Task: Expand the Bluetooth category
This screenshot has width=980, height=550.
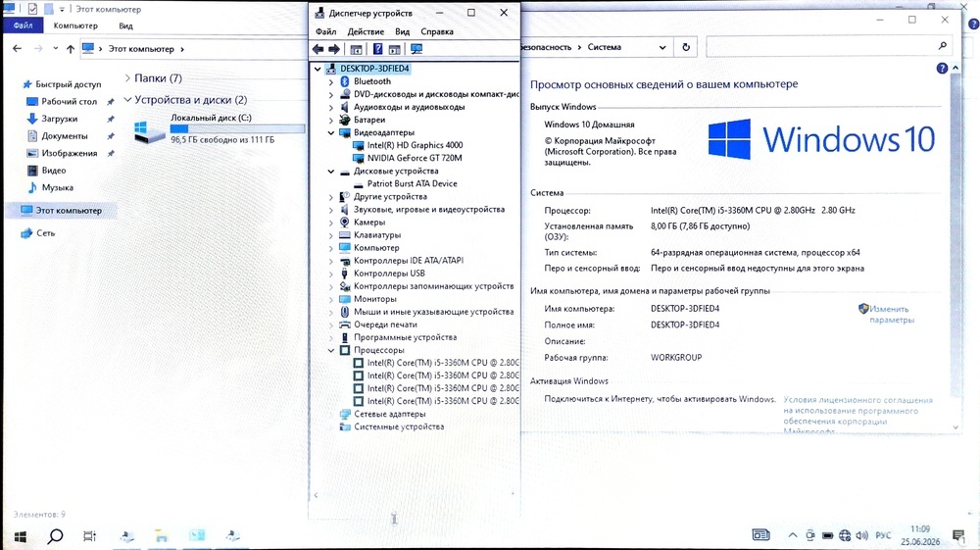Action: point(330,82)
